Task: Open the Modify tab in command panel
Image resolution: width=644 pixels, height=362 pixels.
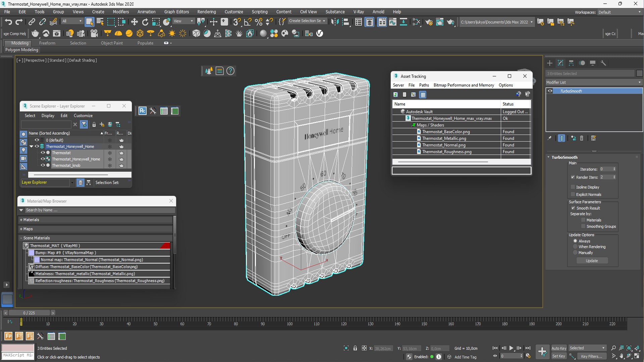Action: pos(560,63)
